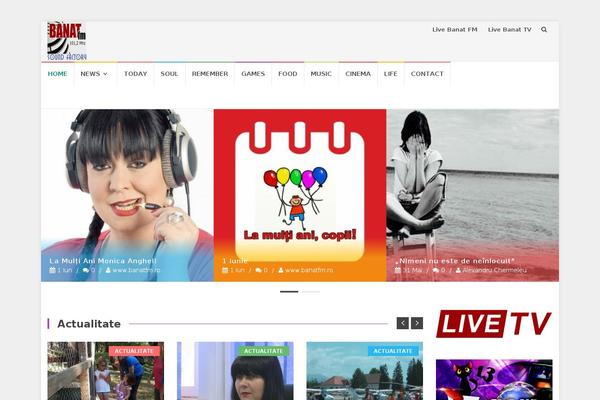The height and width of the screenshot is (400, 600).
Task: Click the 31 Mai date text
Action: click(x=412, y=270)
